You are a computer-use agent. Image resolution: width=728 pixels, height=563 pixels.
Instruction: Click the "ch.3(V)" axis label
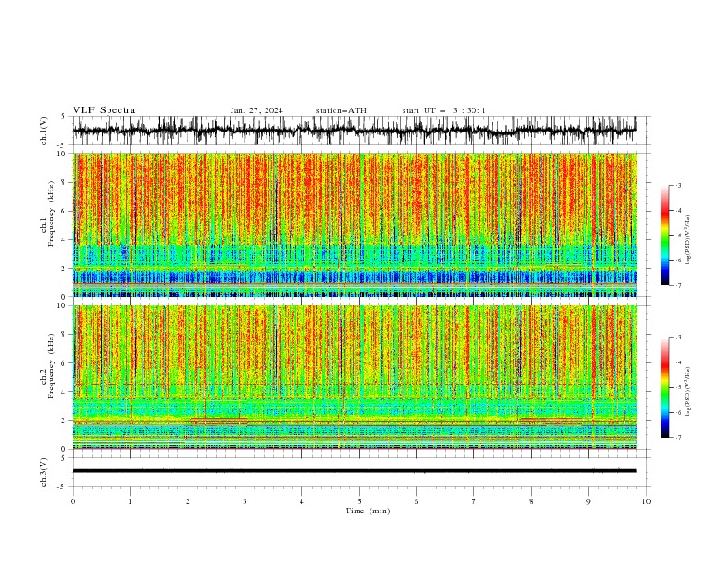(44, 472)
